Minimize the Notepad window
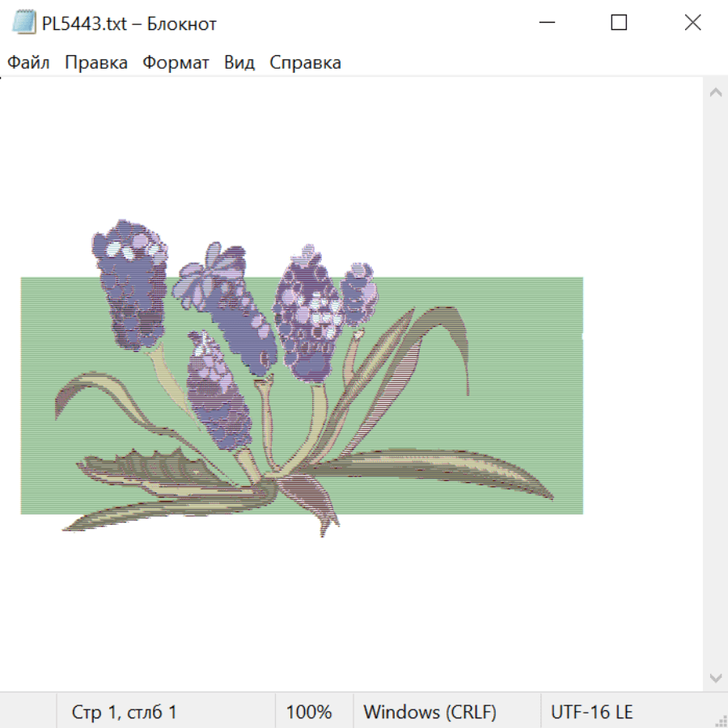Viewport: 728px width, 728px height. point(545,23)
